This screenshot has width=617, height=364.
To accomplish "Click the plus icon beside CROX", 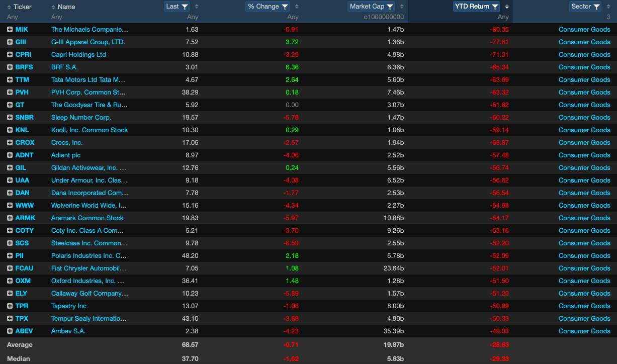I will (10, 143).
